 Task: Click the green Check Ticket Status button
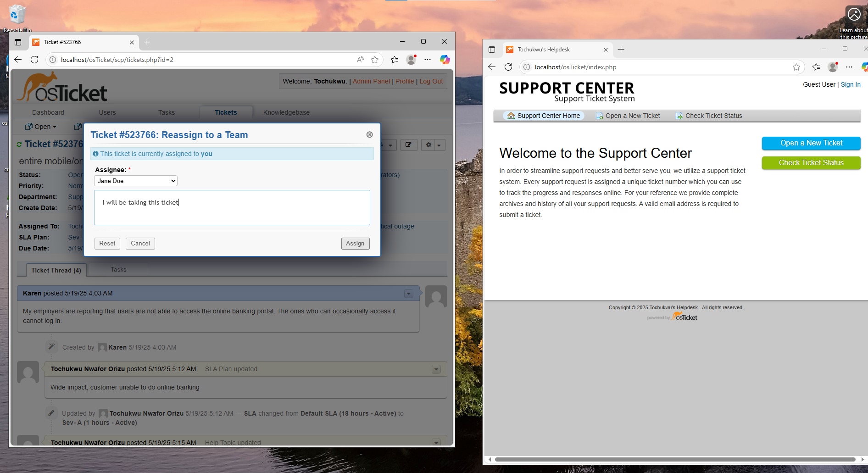[x=811, y=163]
